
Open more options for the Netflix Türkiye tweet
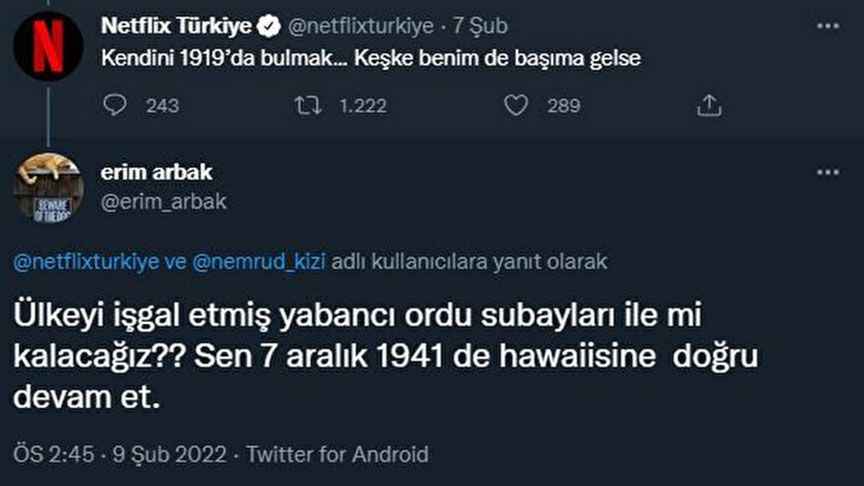point(827,25)
